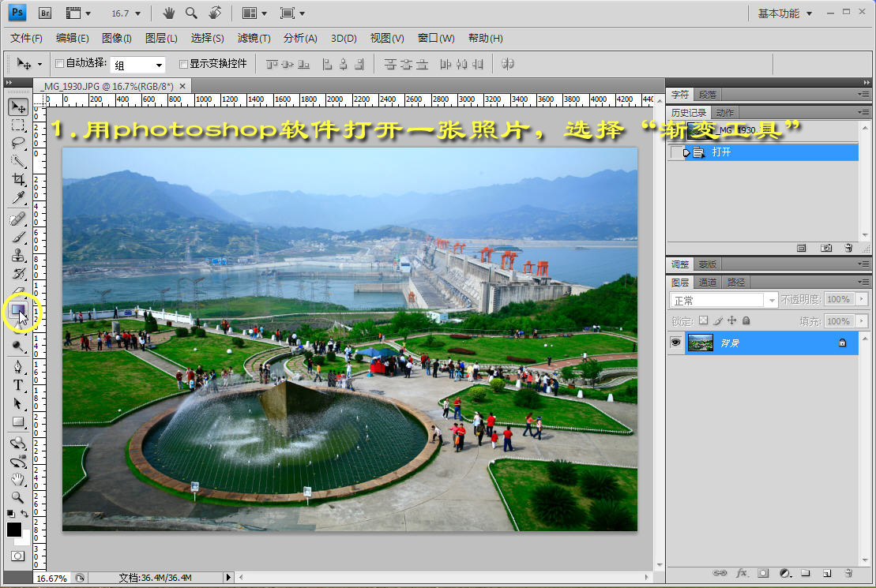The height and width of the screenshot is (588, 876).
Task: Select the Zoom tool in the toolbox
Action: tap(18, 497)
